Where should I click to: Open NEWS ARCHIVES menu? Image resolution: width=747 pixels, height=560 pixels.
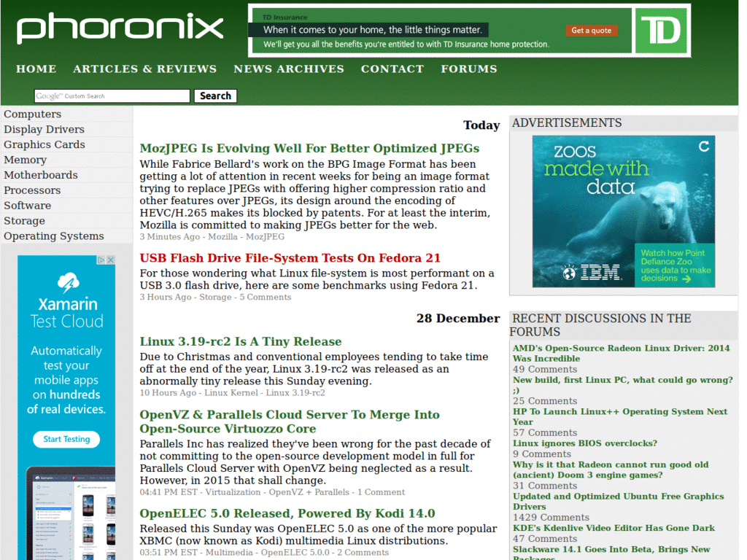[289, 69]
